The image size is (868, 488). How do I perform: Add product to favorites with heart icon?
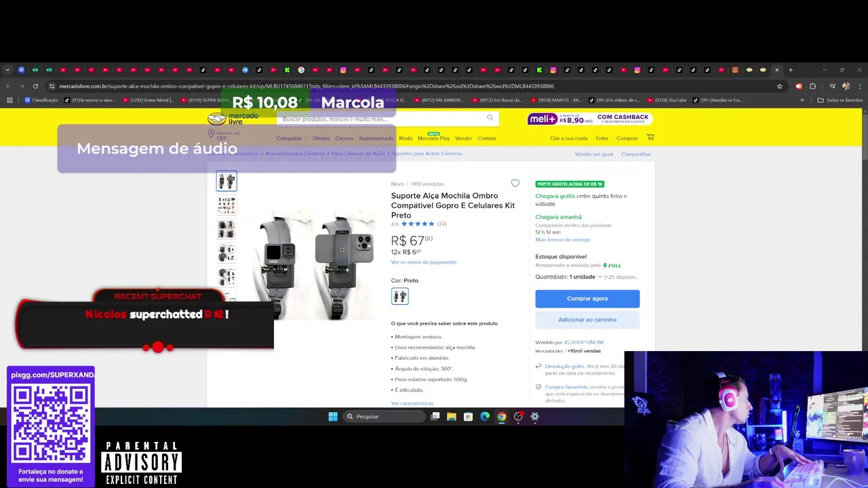tap(515, 184)
